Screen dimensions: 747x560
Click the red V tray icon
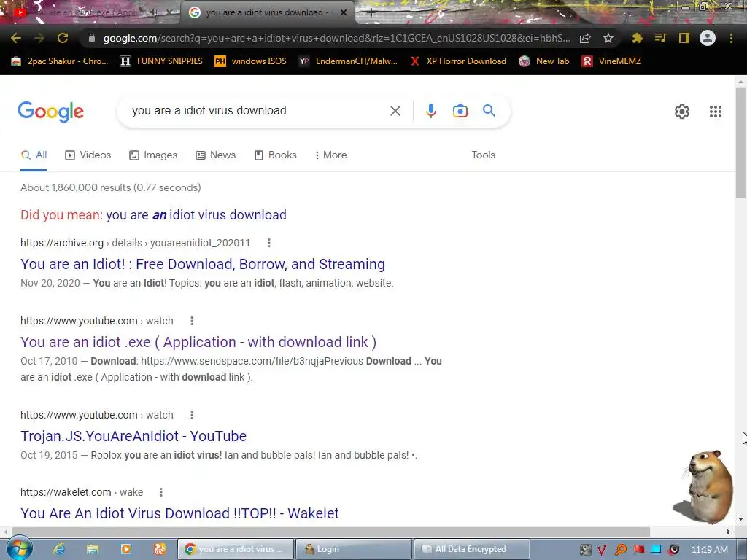602,550
